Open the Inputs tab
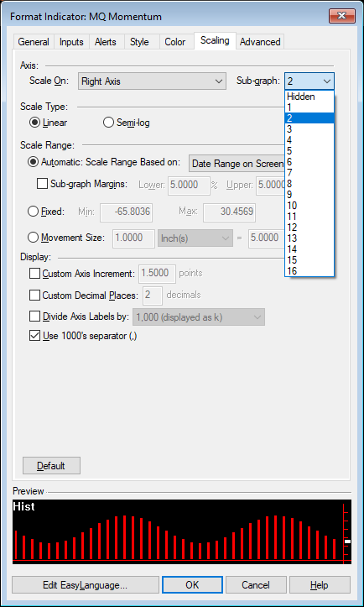The width and height of the screenshot is (364, 607). click(71, 42)
